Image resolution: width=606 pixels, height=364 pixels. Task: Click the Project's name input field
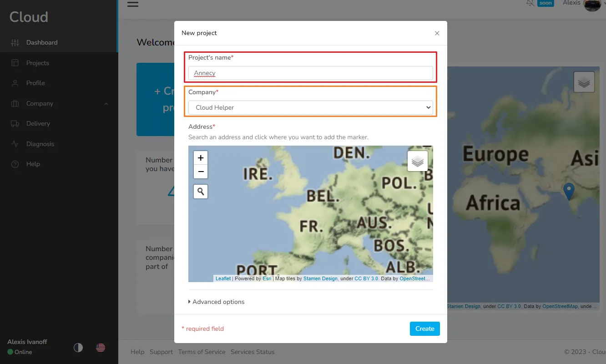point(310,73)
